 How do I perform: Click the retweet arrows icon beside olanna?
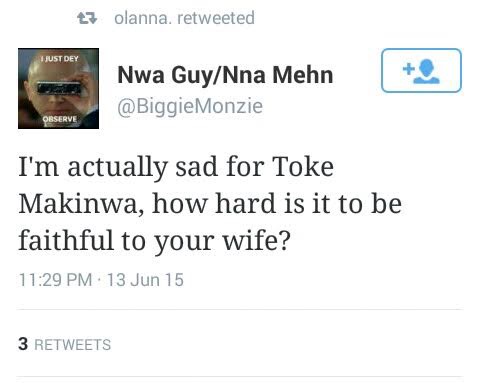pos(87,18)
